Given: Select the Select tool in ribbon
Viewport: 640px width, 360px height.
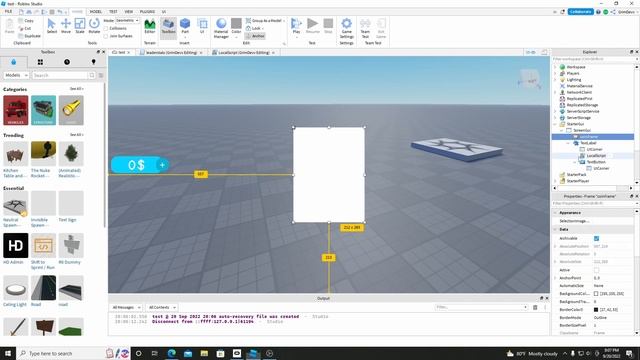Looking at the screenshot, I should [52, 26].
